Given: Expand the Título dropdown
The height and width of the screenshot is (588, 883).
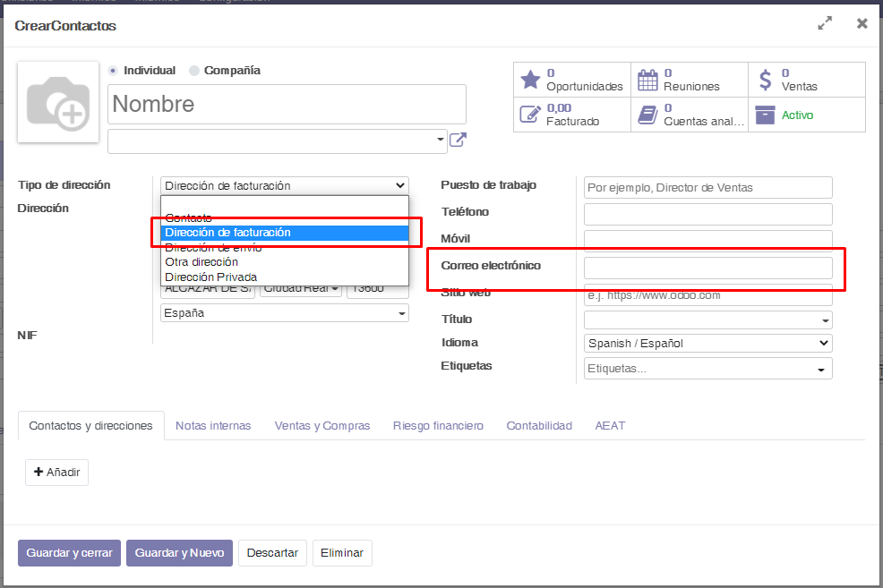Looking at the screenshot, I should point(707,320).
